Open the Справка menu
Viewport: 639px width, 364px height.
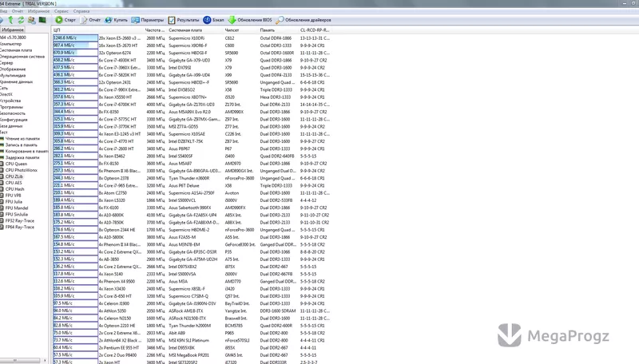[81, 11]
